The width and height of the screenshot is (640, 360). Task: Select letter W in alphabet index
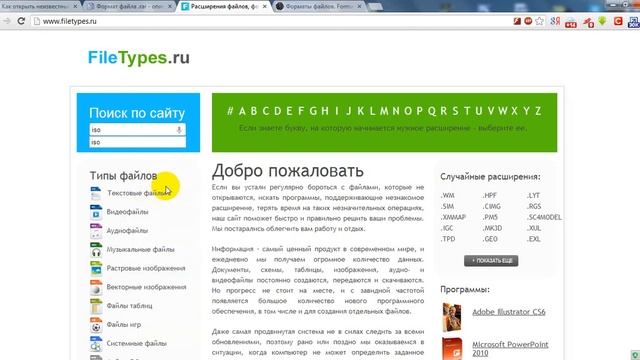502,111
